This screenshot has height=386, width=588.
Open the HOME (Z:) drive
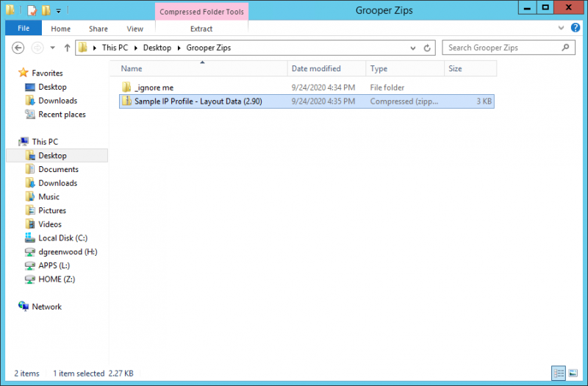click(x=57, y=279)
